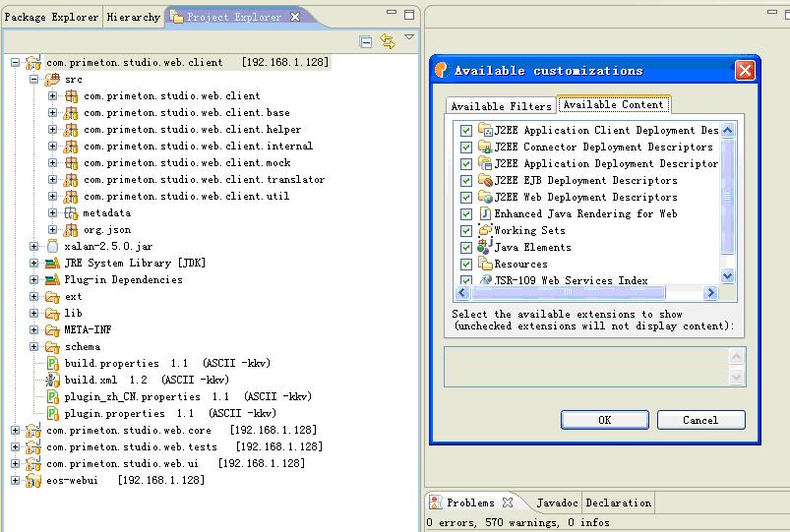Click the Resources content icon
The image size is (790, 532).
click(x=485, y=264)
